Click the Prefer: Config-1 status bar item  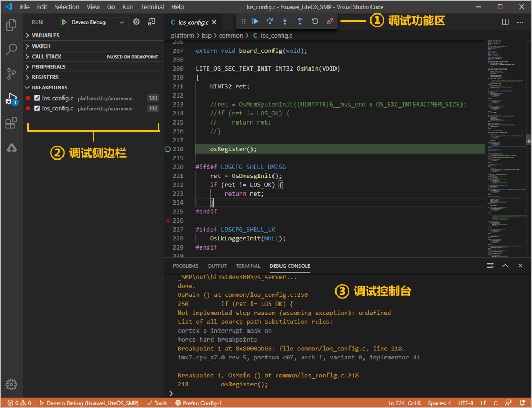click(x=199, y=403)
